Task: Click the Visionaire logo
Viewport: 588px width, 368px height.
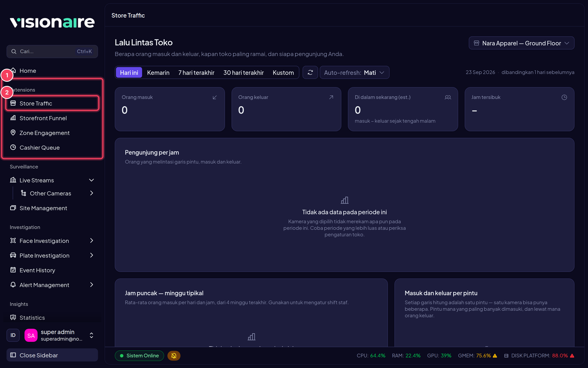Action: tap(52, 22)
